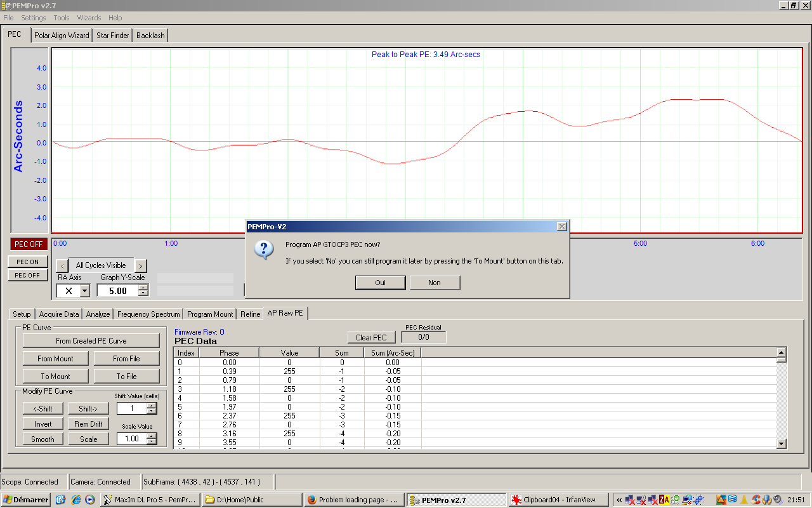The height and width of the screenshot is (508, 812).
Task: Switch to Clipboard04 IrfanView taskbar window
Action: click(558, 500)
